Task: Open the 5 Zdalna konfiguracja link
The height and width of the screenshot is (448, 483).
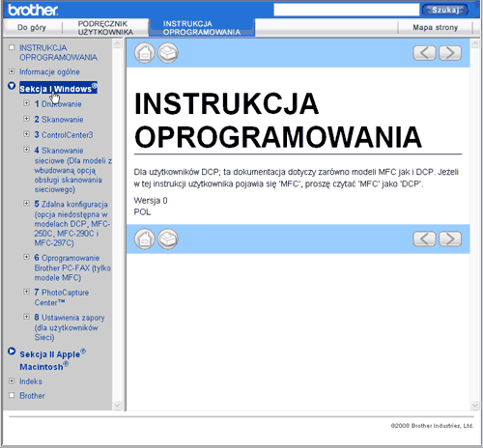Action: (72, 223)
